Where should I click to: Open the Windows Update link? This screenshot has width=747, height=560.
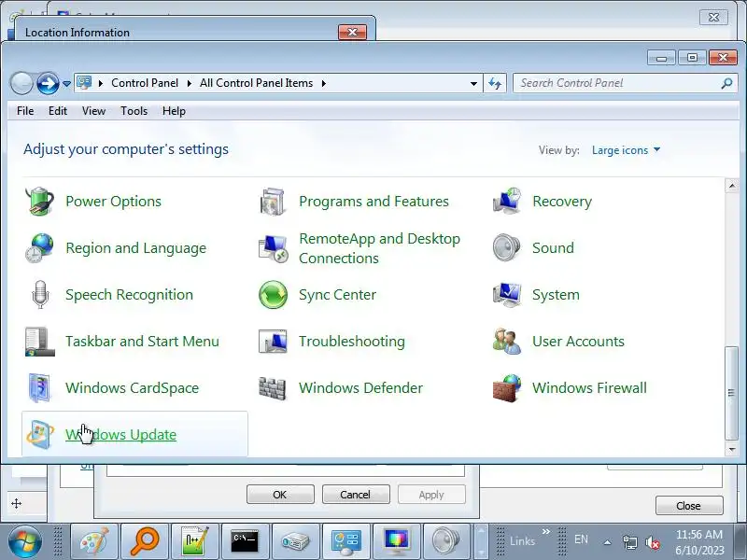(121, 435)
